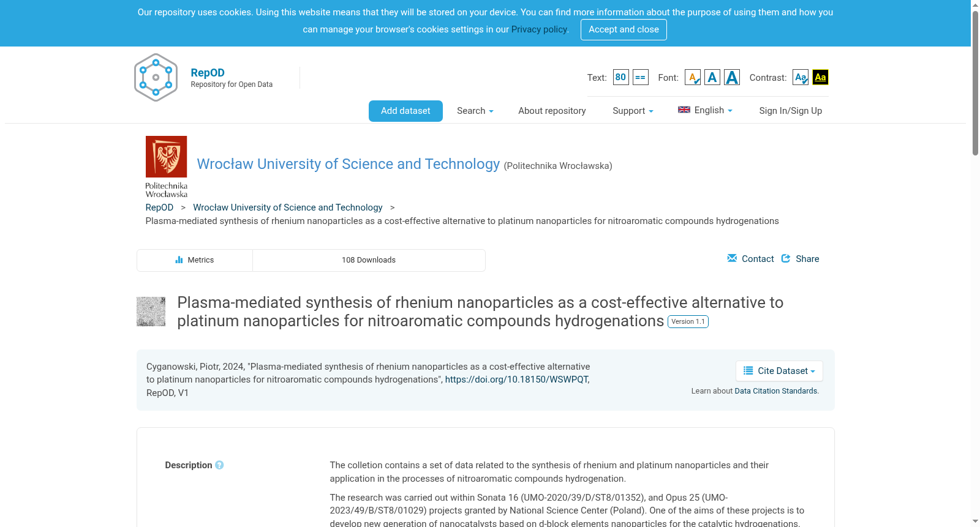Viewport: 980px width, 527px height.
Task: Open the English language dropdown
Action: click(705, 110)
